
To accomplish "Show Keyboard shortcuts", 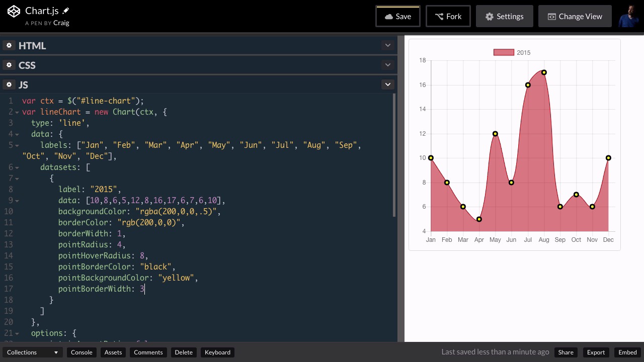I will (218, 352).
